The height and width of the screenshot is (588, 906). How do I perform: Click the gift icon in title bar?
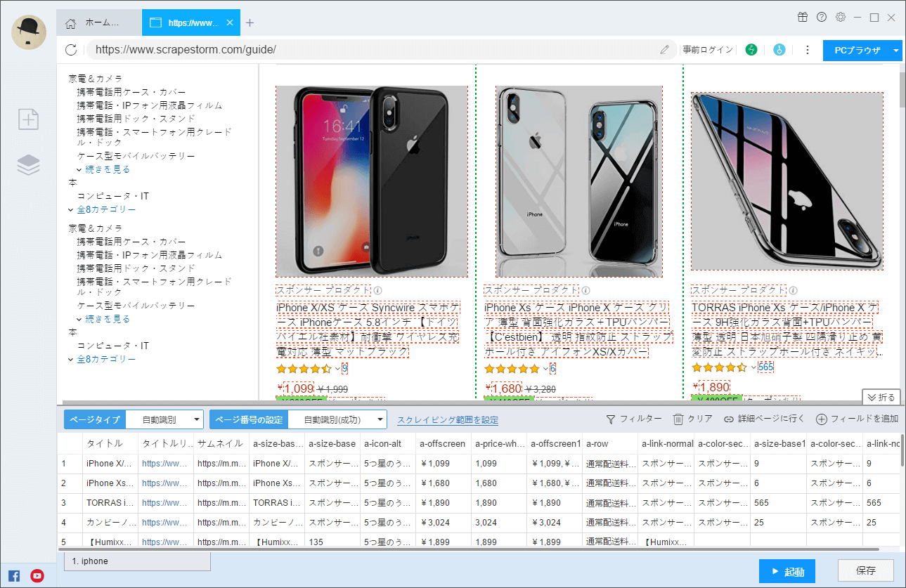point(803,17)
